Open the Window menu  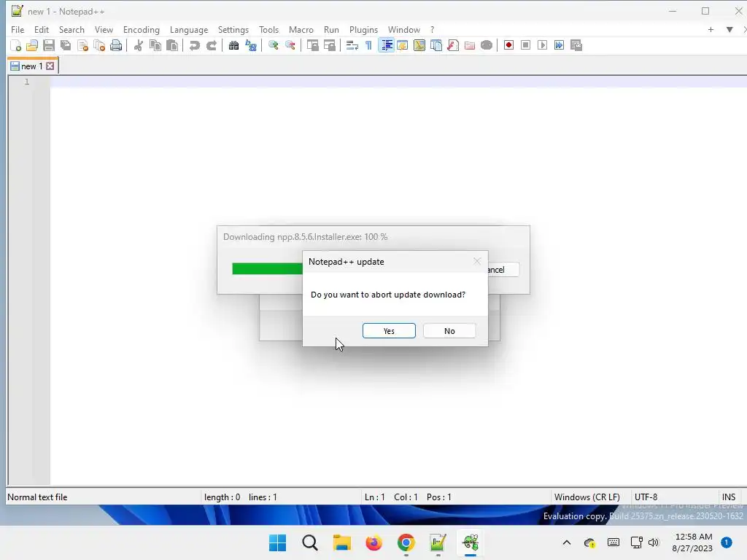404,29
